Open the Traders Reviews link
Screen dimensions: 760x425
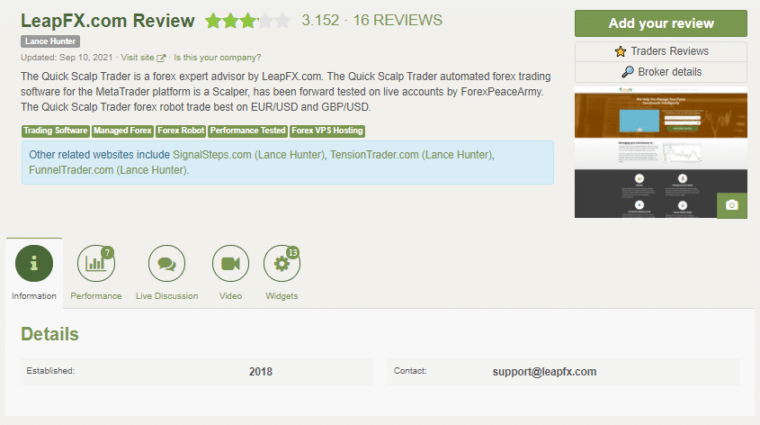click(x=669, y=51)
